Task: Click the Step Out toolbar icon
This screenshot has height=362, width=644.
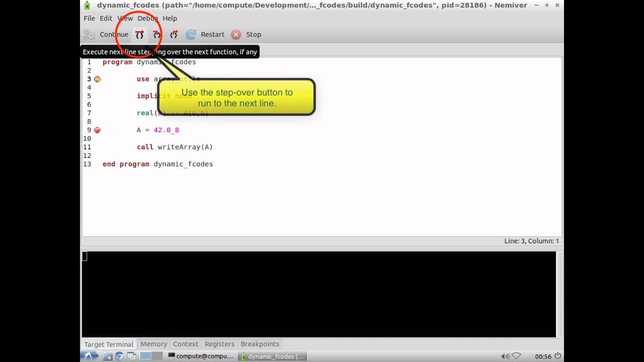Action: tap(174, 35)
